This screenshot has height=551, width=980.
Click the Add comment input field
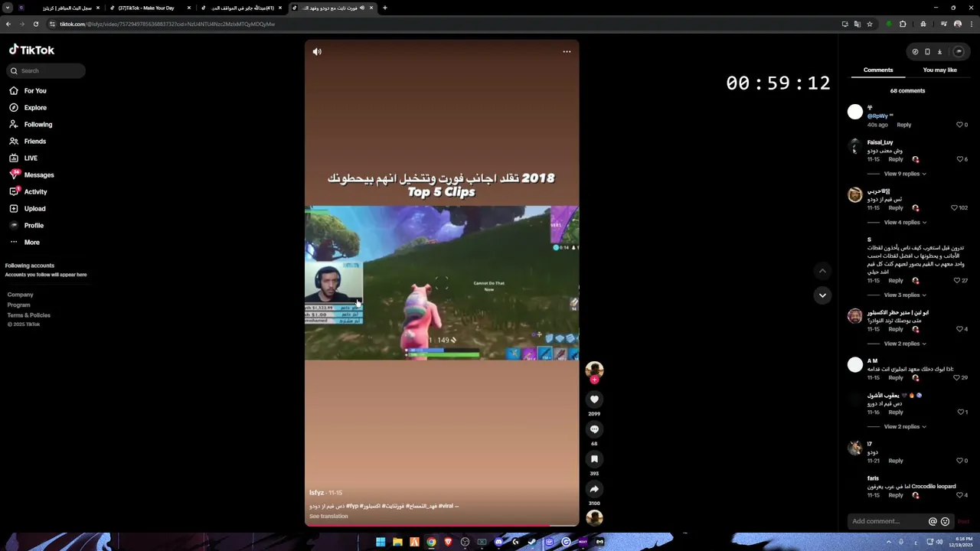(888, 521)
